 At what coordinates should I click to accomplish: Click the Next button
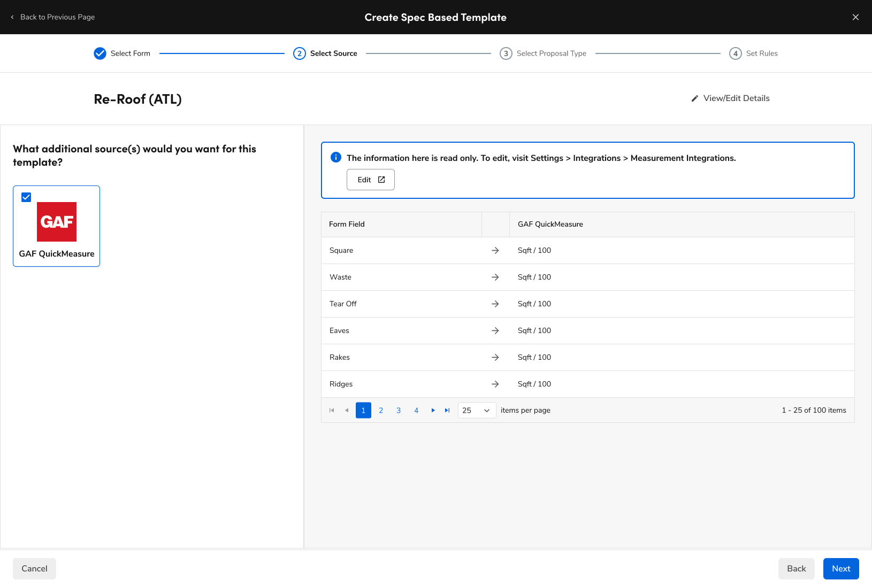click(x=841, y=568)
